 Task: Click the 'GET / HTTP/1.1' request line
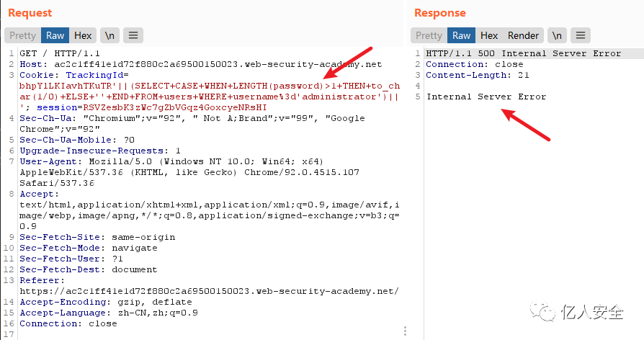pos(60,53)
